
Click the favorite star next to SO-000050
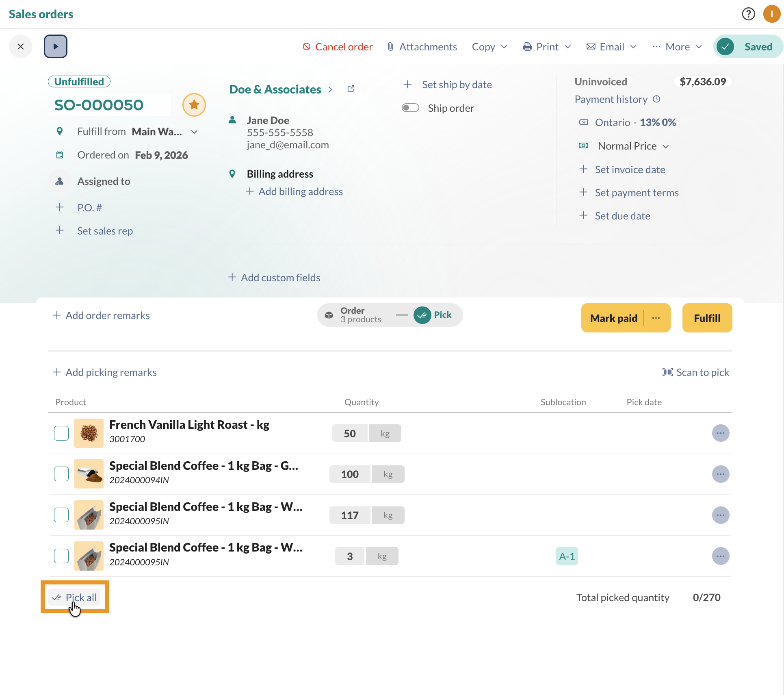click(x=194, y=104)
